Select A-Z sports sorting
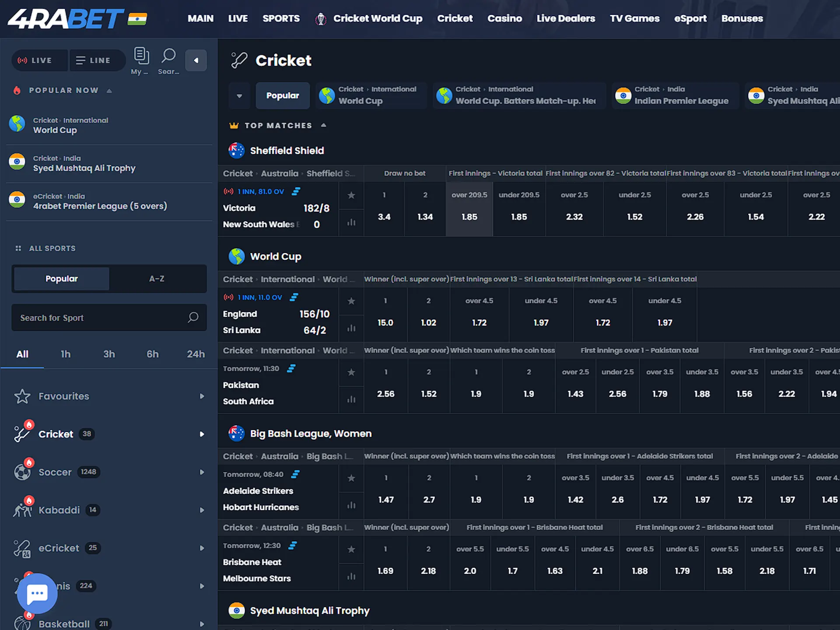 (x=157, y=279)
